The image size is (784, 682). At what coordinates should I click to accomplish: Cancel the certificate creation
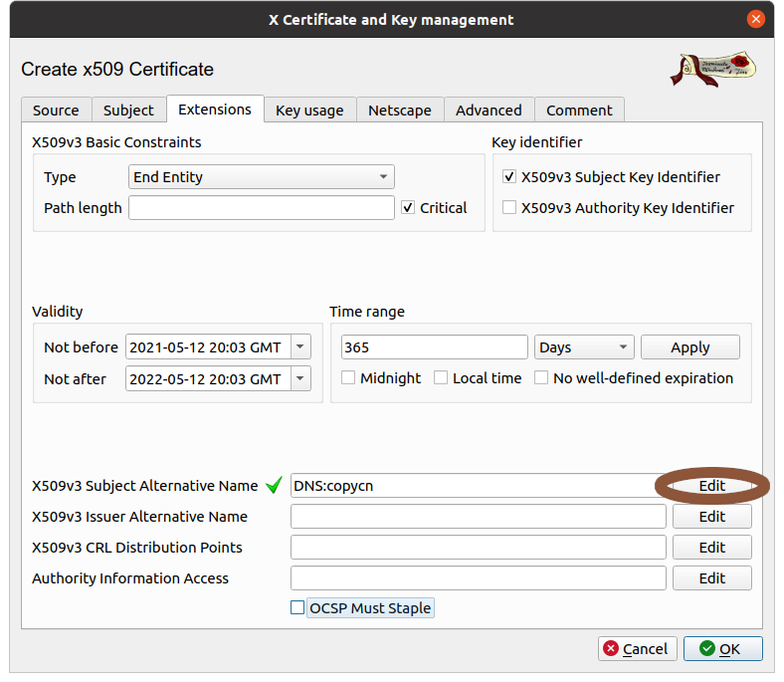[638, 649]
